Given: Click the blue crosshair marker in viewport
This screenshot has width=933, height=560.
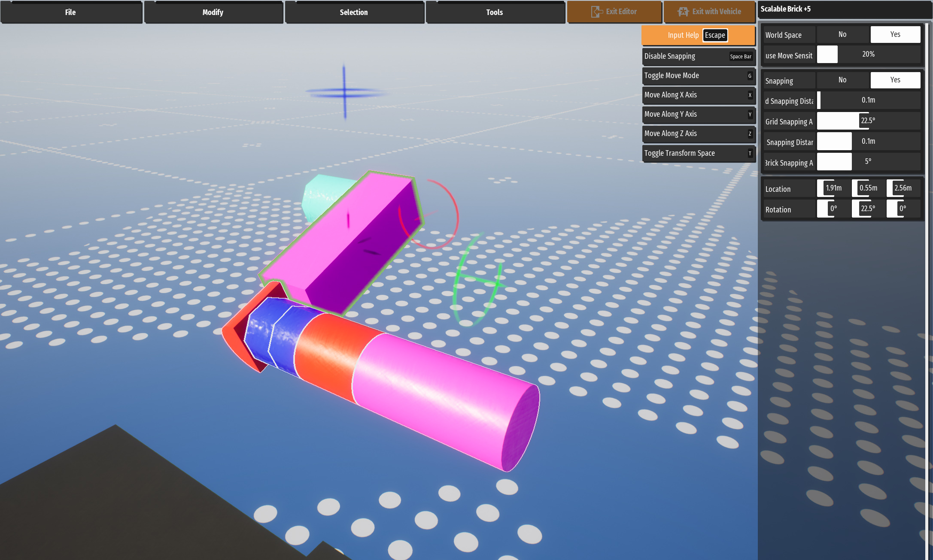Looking at the screenshot, I should (344, 92).
